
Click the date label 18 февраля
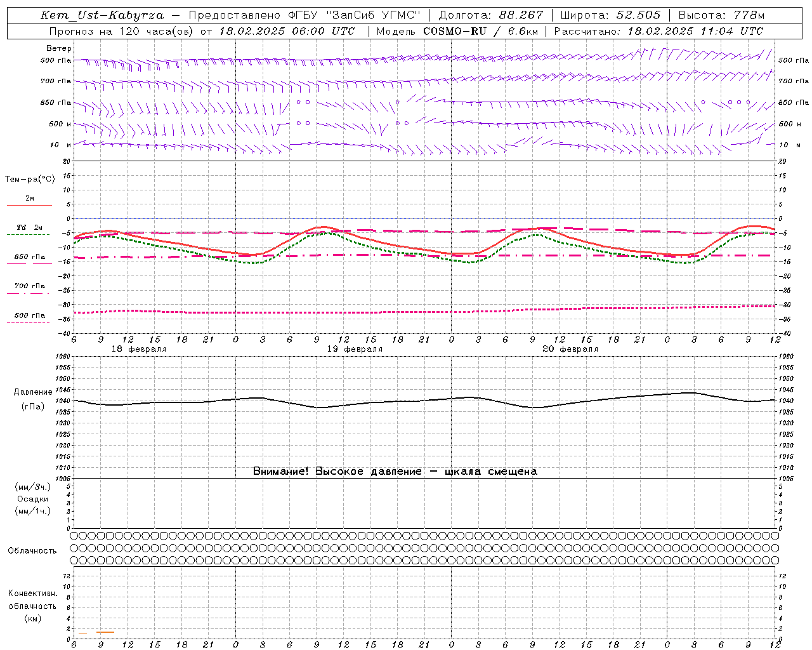pyautogui.click(x=139, y=349)
